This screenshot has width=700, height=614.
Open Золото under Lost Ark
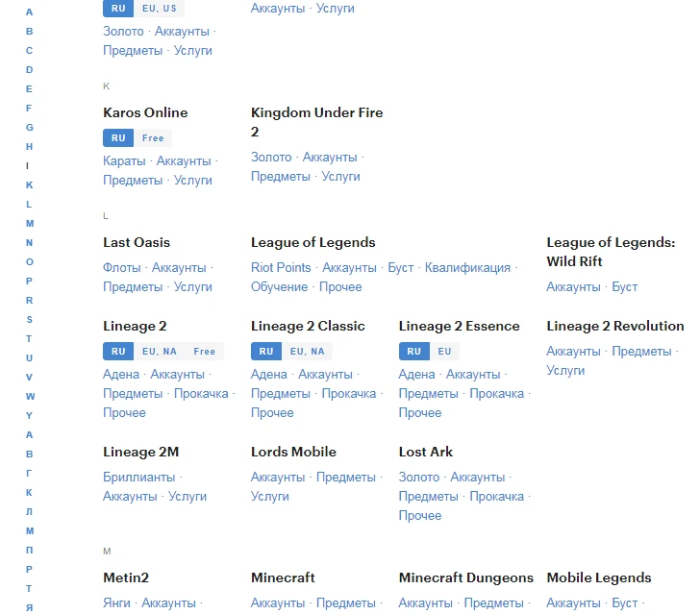(419, 477)
